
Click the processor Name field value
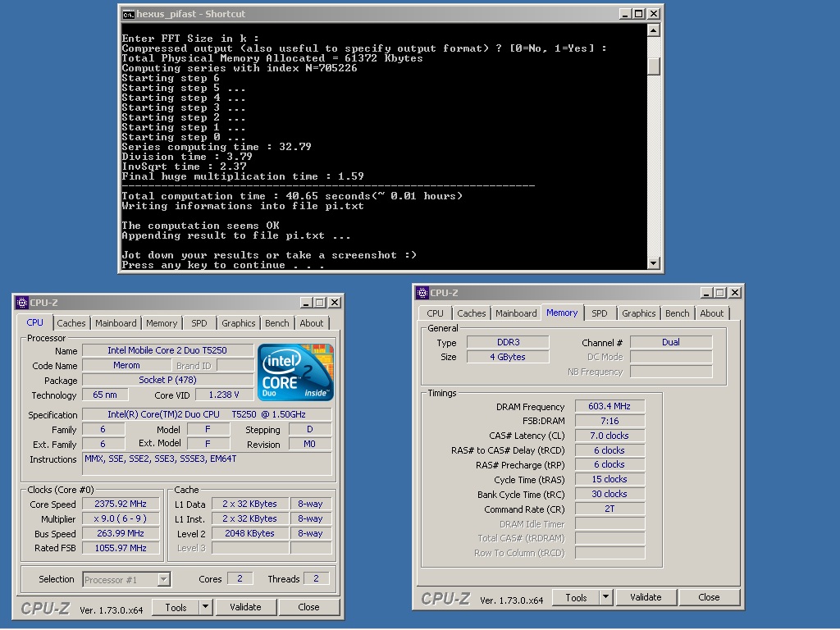coord(167,351)
